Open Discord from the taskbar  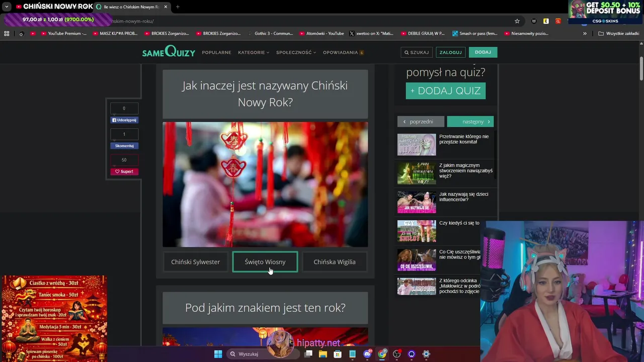click(367, 354)
